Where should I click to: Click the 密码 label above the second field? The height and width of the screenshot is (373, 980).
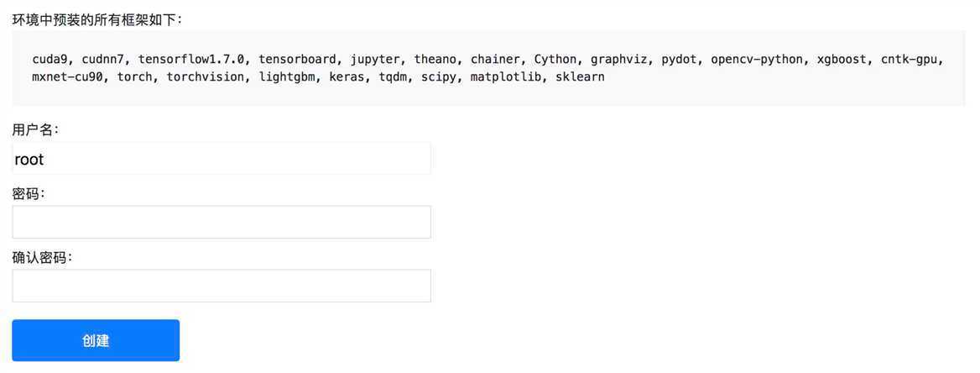pos(29,194)
